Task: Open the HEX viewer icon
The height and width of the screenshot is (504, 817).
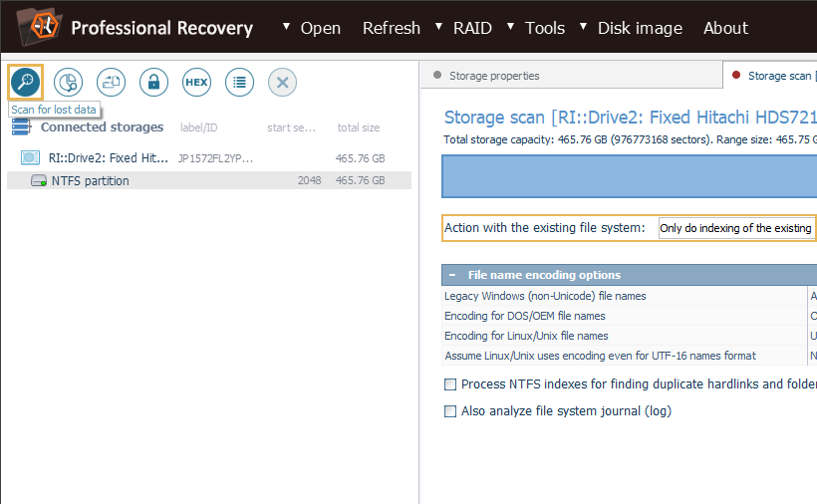Action: (x=196, y=82)
